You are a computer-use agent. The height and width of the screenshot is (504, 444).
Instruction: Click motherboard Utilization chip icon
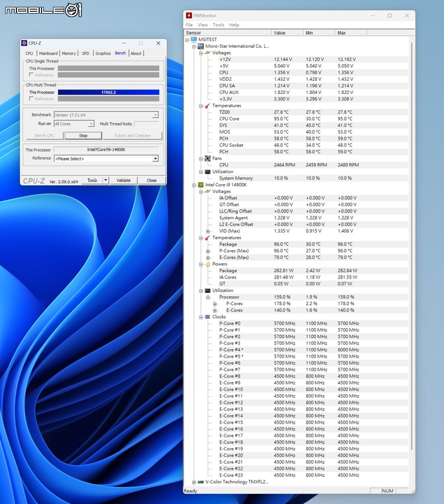tap(208, 171)
